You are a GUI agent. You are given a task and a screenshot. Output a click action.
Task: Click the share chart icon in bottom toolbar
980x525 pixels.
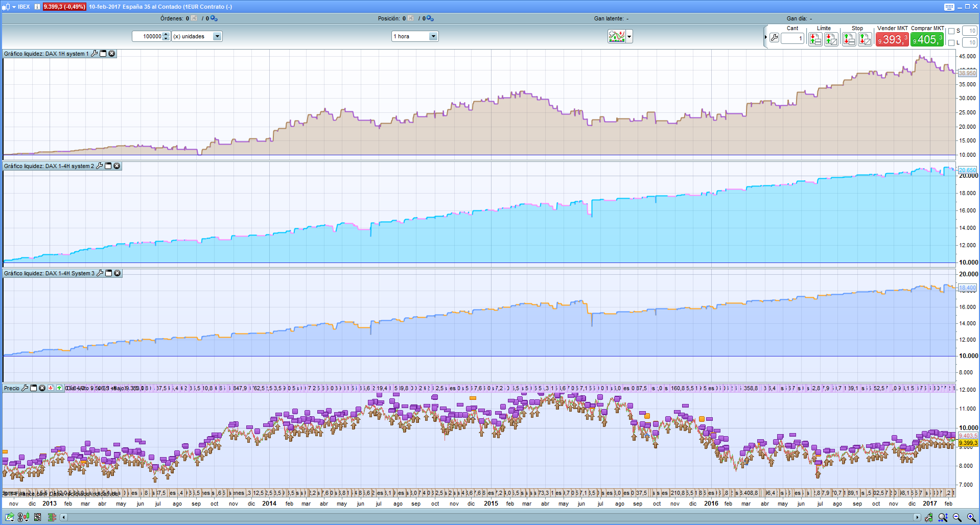click(10, 517)
